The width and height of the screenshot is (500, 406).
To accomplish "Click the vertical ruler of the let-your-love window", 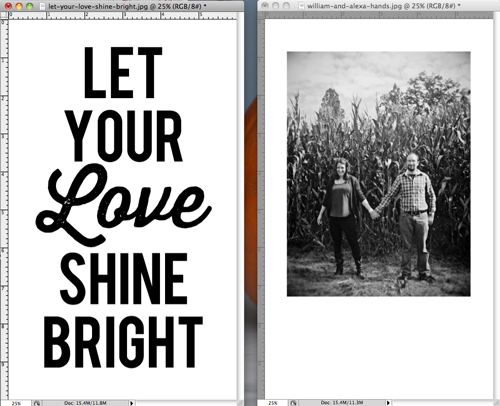I will coord(4,209).
